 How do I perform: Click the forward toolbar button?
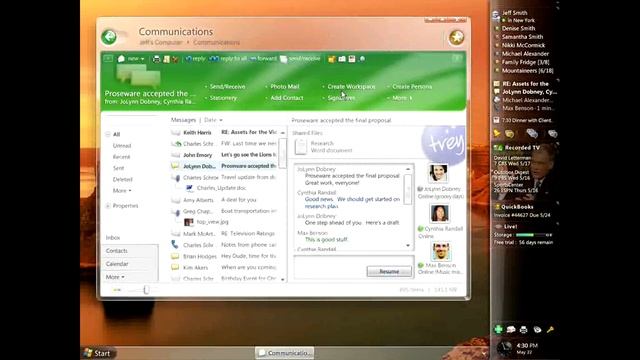263,59
